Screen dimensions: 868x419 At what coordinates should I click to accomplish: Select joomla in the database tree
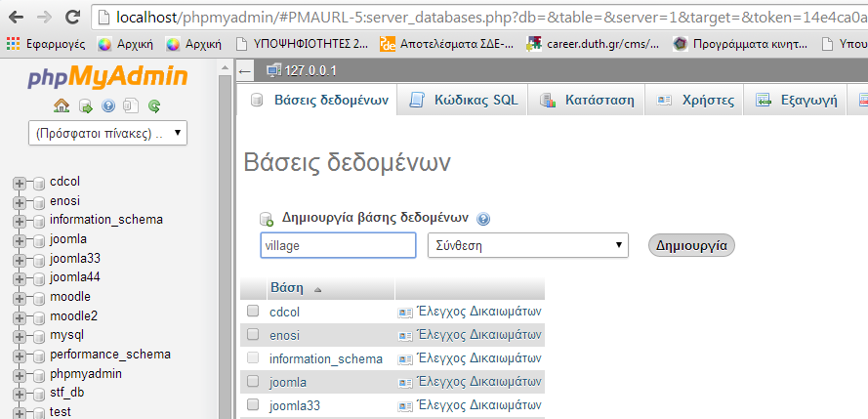68,239
